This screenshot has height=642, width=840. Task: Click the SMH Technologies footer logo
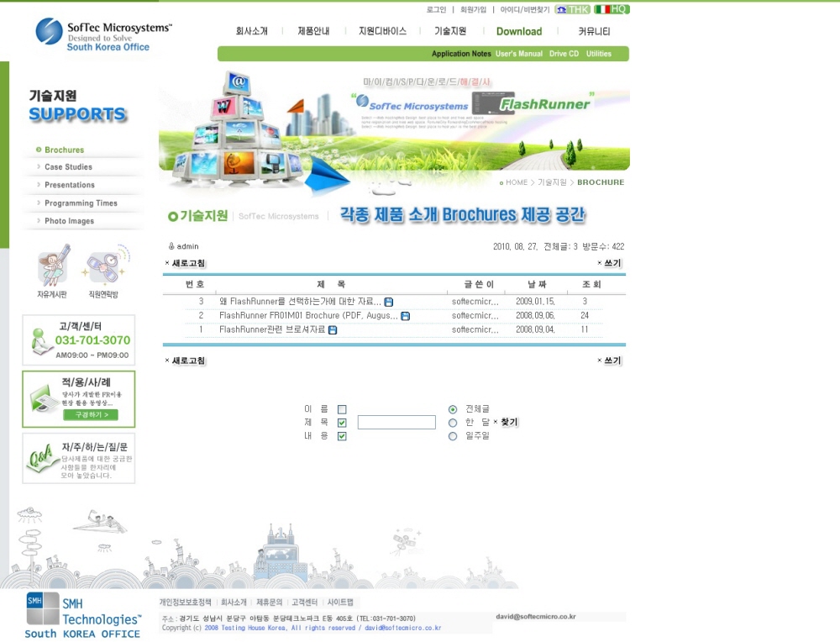82,615
